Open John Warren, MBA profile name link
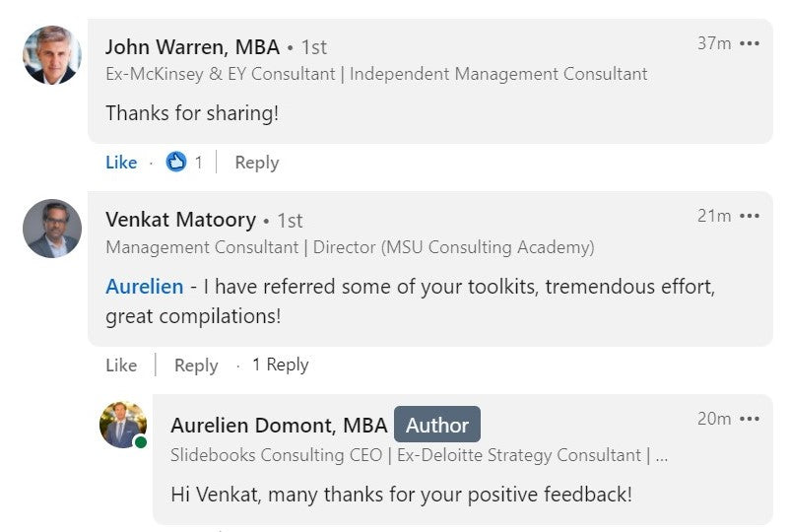Viewport: 789px width, 532px height. [x=192, y=46]
